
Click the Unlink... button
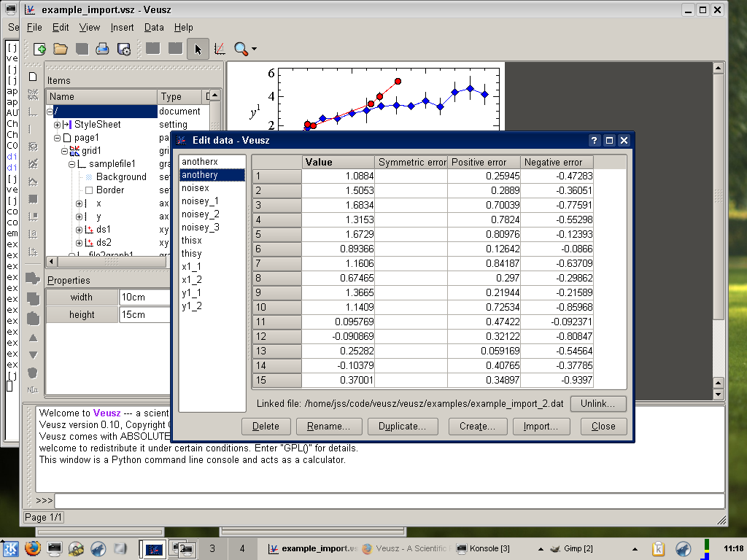(x=598, y=403)
